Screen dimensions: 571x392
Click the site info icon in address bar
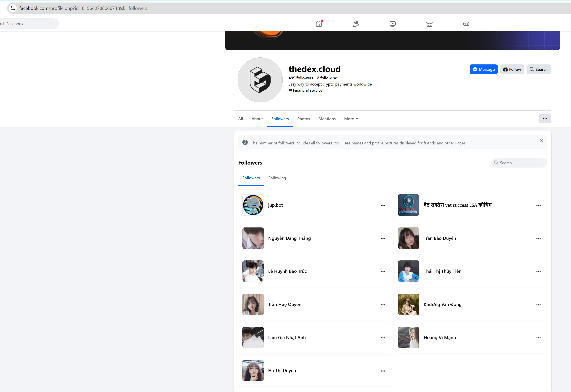click(13, 8)
